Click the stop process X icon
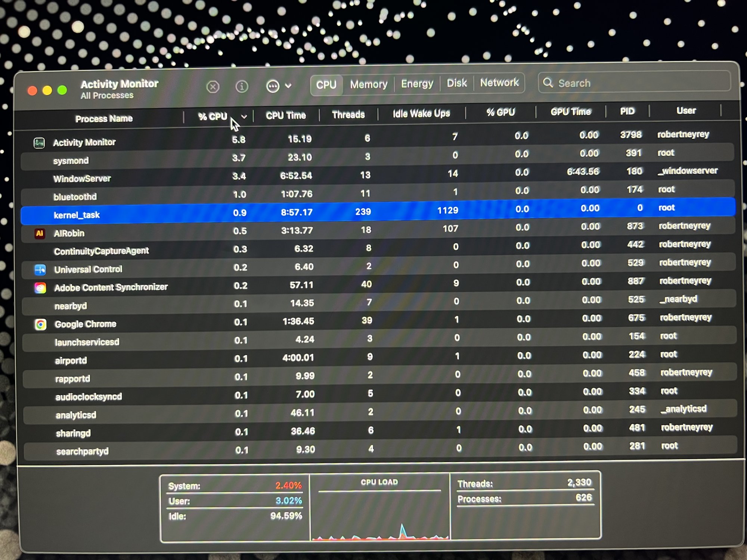The width and height of the screenshot is (747, 560). (213, 87)
